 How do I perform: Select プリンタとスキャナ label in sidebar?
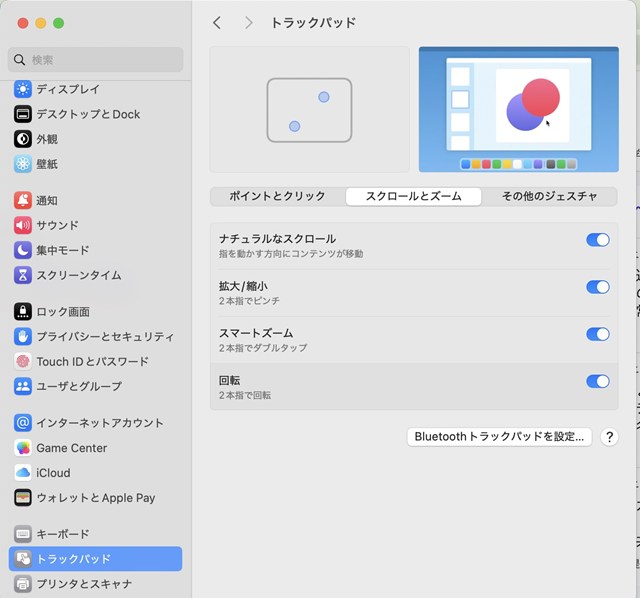(84, 584)
